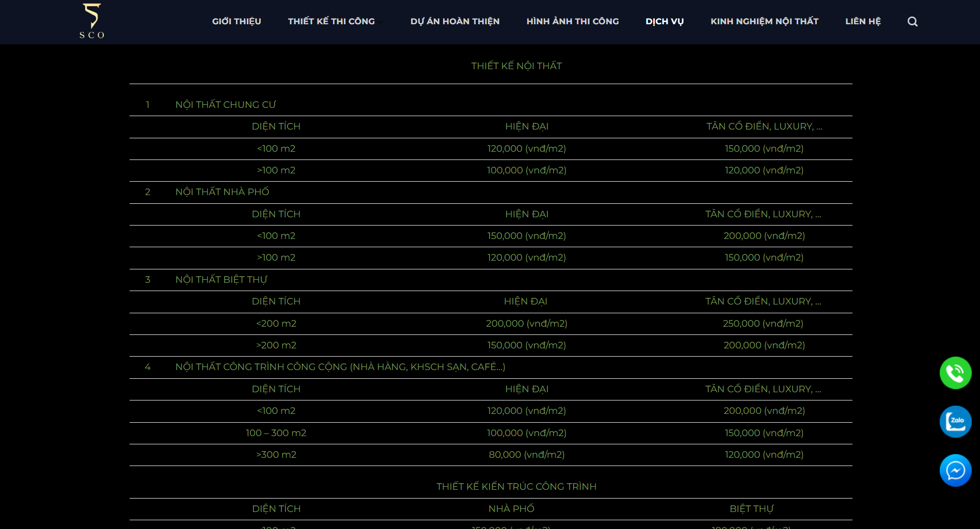Visit Kinh Nghiệm Nội Thất page
The image size is (980, 529).
[x=764, y=21]
